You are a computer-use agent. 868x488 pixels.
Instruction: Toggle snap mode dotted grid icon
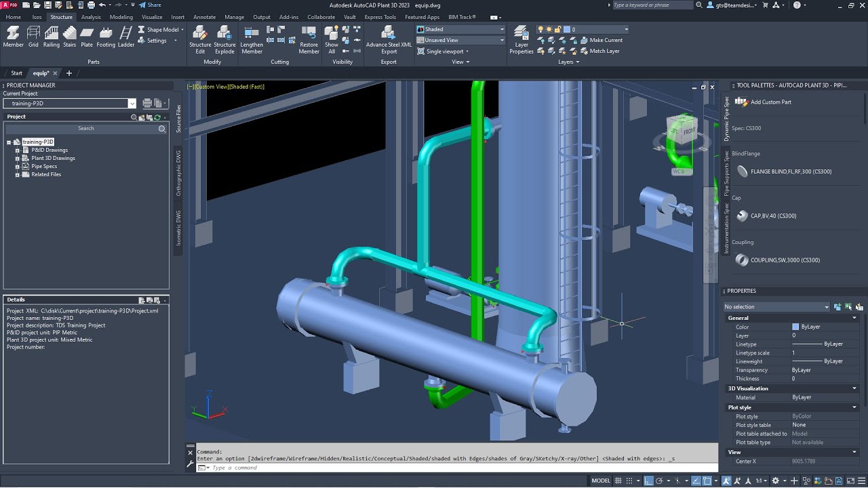pyautogui.click(x=629, y=481)
